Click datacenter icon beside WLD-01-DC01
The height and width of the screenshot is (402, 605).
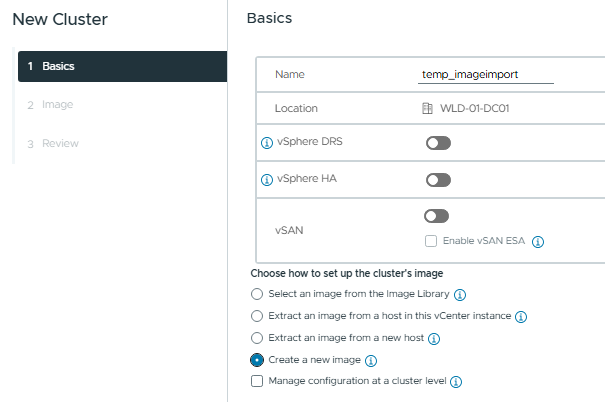[x=428, y=107]
